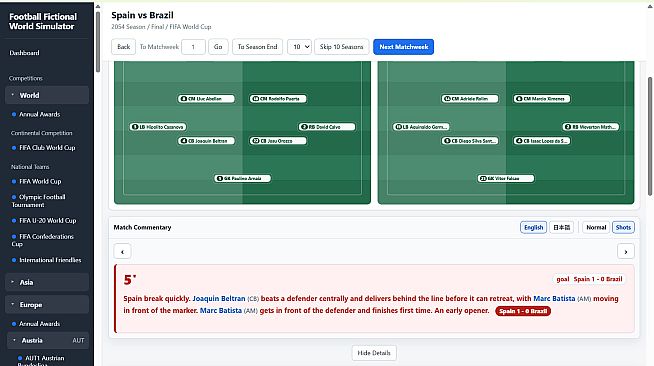Open International Friendlies in sidebar
The image size is (654, 366).
click(50, 260)
